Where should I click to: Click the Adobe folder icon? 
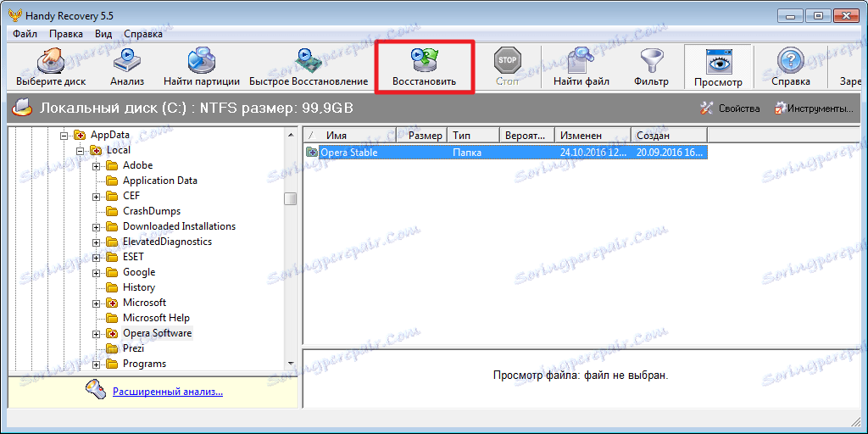point(113,166)
